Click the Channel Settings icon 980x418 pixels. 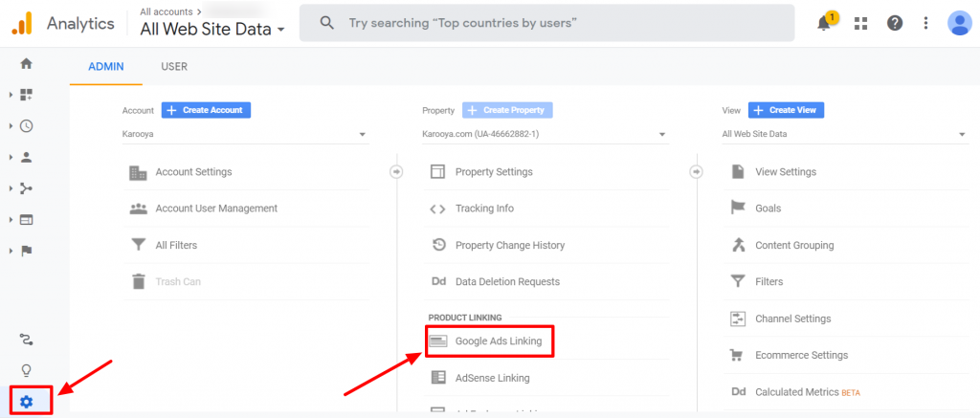(x=738, y=319)
